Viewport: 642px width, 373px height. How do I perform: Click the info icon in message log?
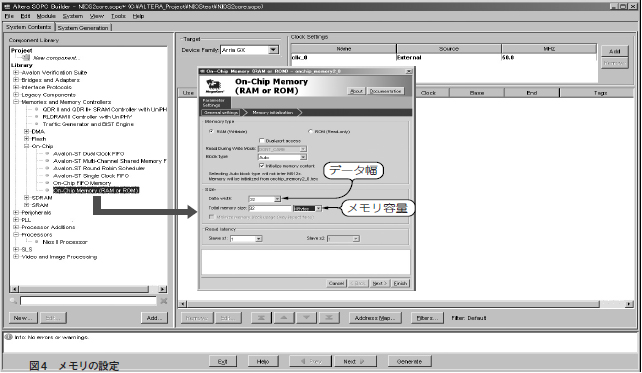[x=8, y=337]
